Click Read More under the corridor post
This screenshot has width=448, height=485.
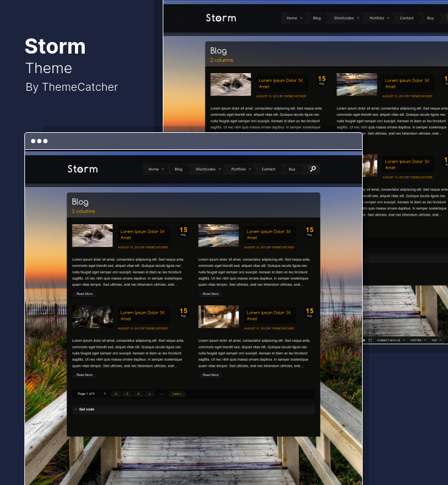pos(211,375)
